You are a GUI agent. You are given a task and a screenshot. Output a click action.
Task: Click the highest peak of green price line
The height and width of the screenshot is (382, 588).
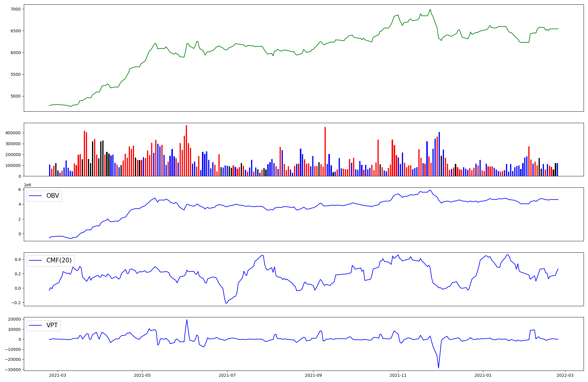tap(430, 9)
